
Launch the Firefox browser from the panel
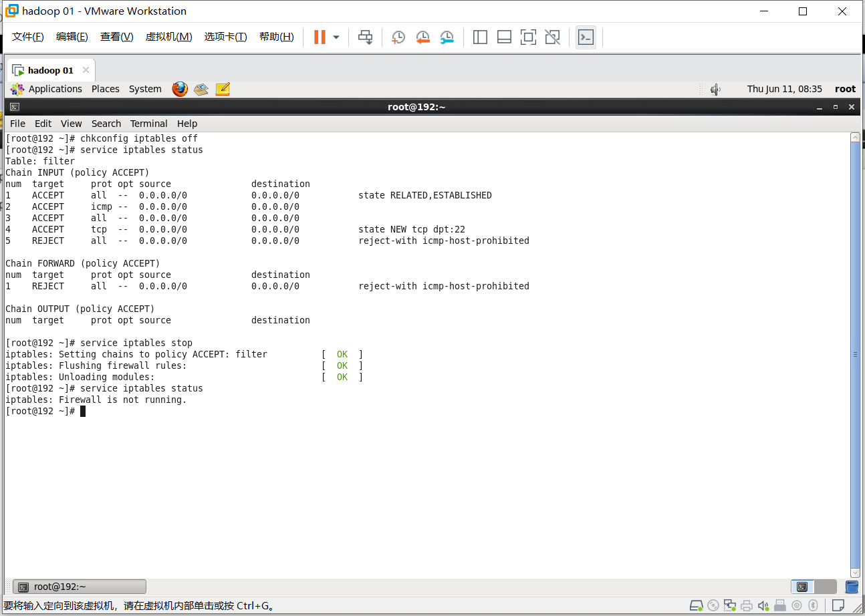pos(180,89)
